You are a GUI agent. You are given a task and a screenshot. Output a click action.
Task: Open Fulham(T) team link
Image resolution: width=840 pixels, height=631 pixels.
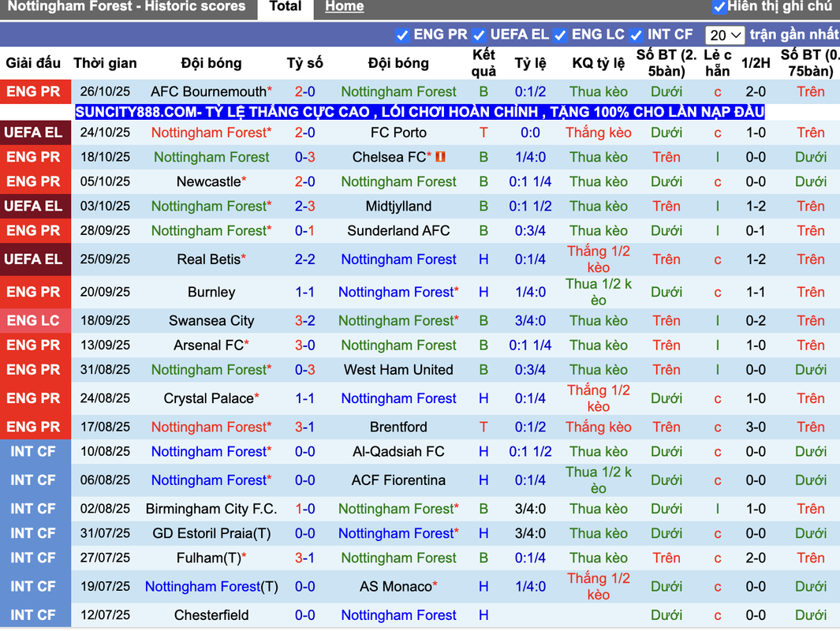pyautogui.click(x=208, y=558)
